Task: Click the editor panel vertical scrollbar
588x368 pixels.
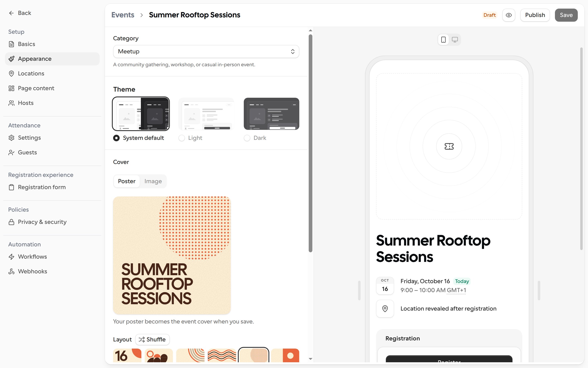Action: point(310,143)
